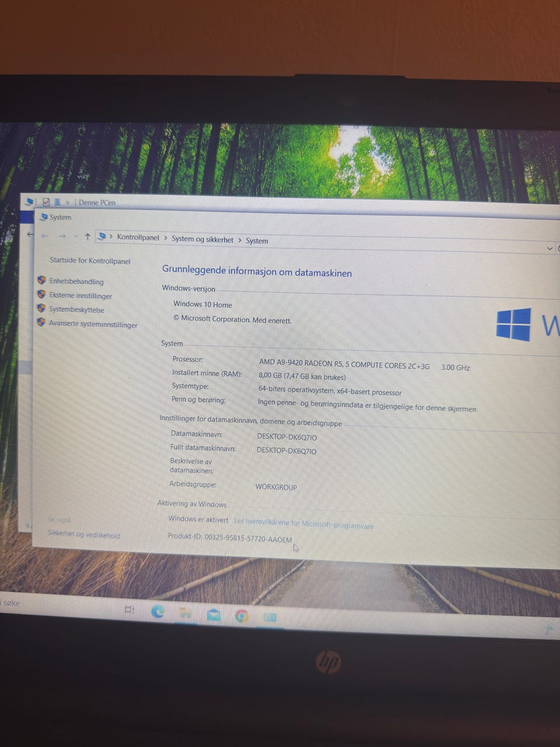Click Properties checkmark icon in Denne PCen toolbar
The image size is (560, 747).
coord(46,202)
